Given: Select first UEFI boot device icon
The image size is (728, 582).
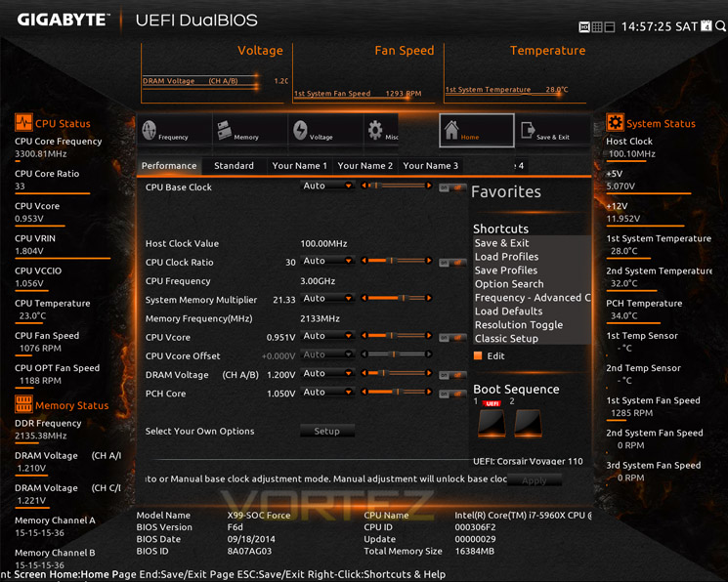Looking at the screenshot, I should click(492, 423).
